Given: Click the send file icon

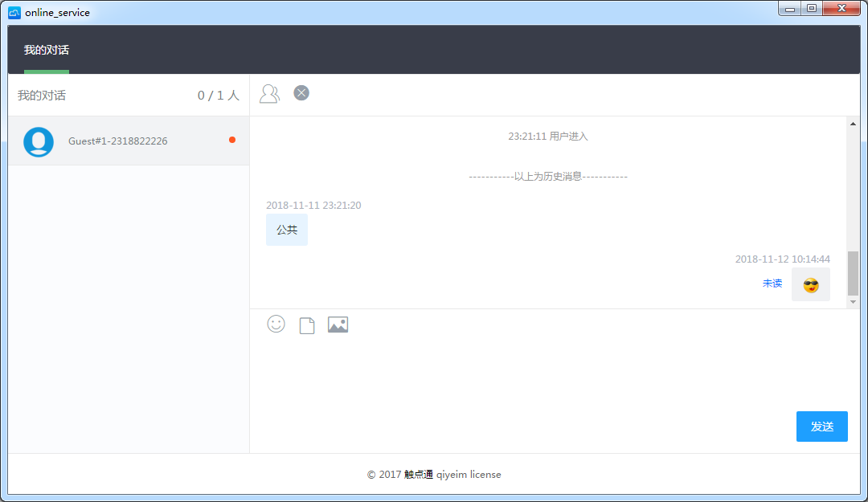Looking at the screenshot, I should tap(306, 324).
